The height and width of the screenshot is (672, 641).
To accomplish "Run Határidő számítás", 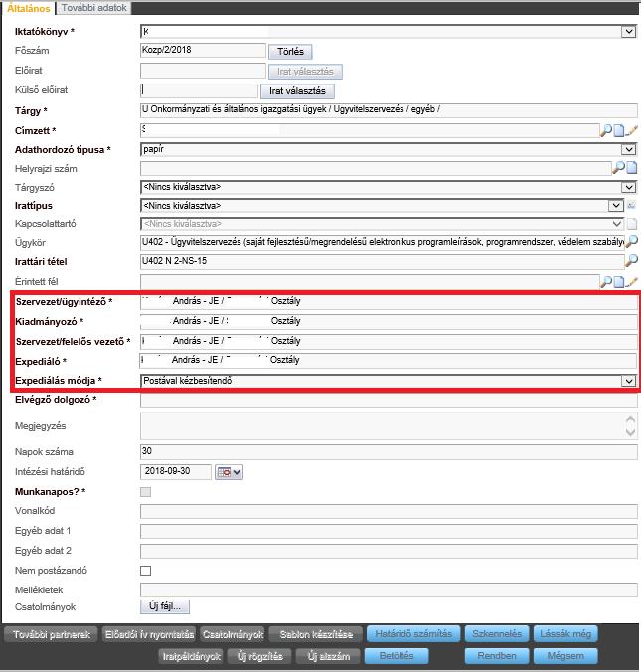I will pos(413,634).
